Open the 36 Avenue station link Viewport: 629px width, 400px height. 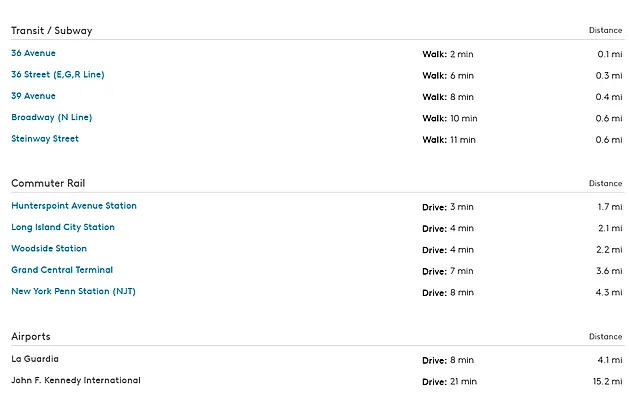coord(33,53)
